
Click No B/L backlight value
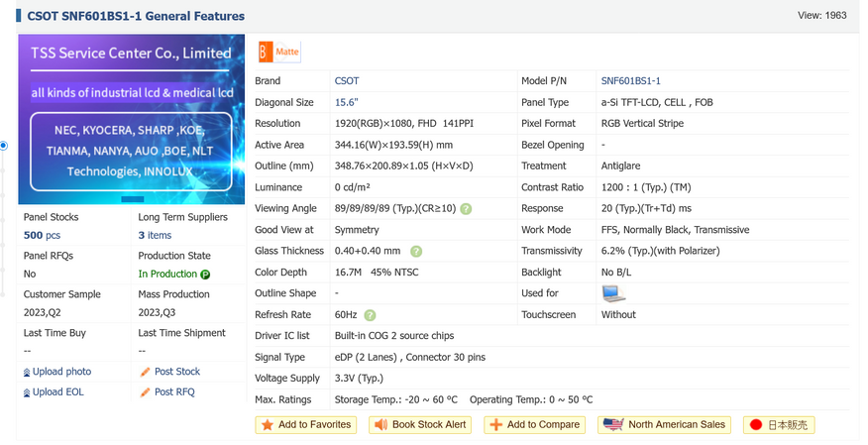[x=616, y=273]
